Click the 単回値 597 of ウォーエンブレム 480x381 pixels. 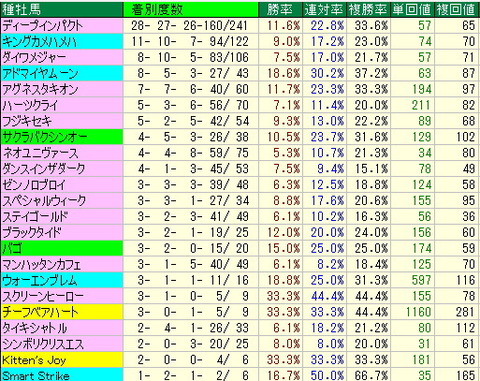point(421,280)
